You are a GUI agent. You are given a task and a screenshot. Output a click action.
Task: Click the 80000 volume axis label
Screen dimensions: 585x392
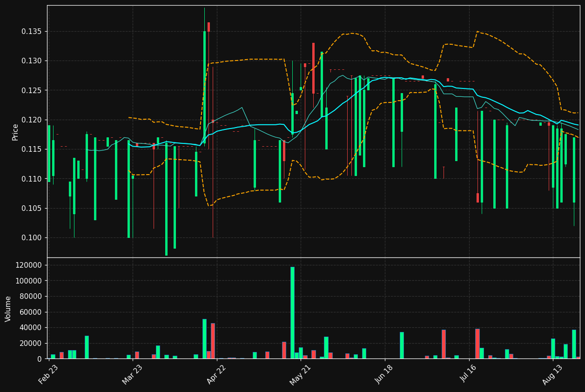(x=31, y=297)
